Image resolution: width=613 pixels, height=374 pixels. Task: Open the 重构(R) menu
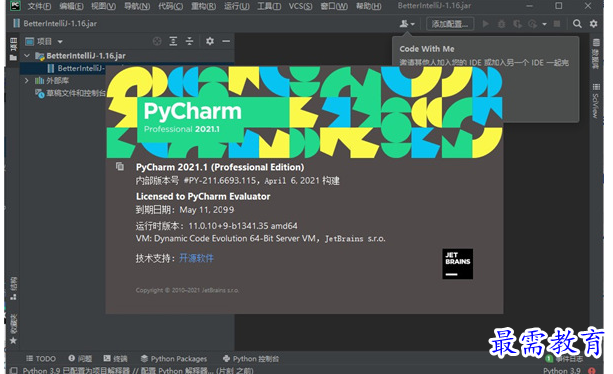[x=203, y=6]
